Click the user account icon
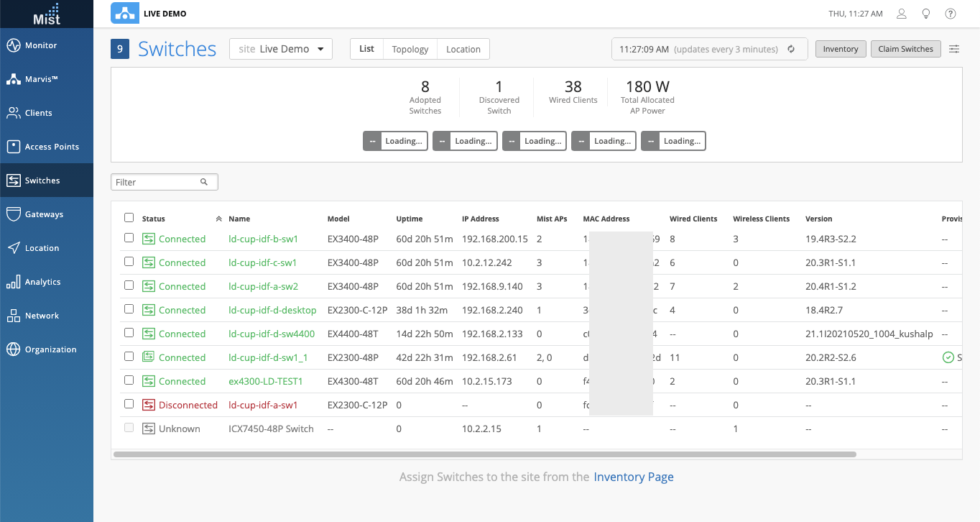 (902, 14)
